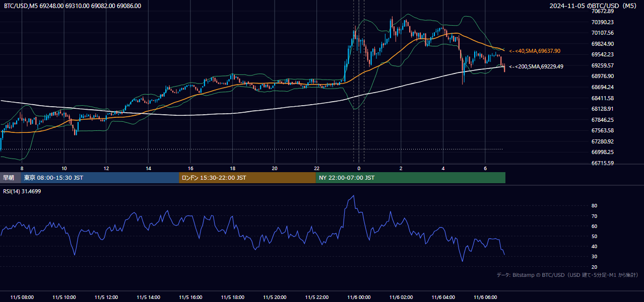644x302 pixels.
Task: Click price axis value 67563.58
Action: [x=603, y=130]
